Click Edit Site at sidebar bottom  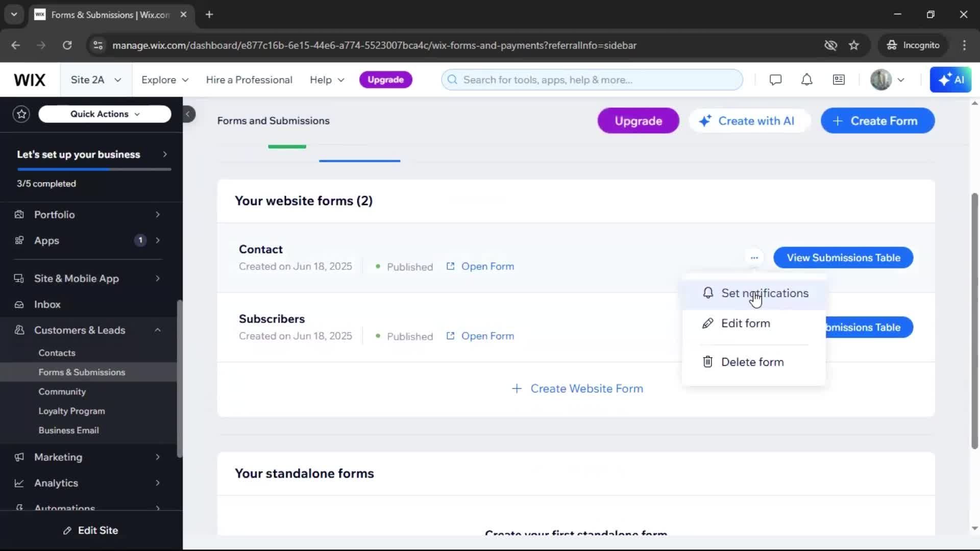pos(91,531)
